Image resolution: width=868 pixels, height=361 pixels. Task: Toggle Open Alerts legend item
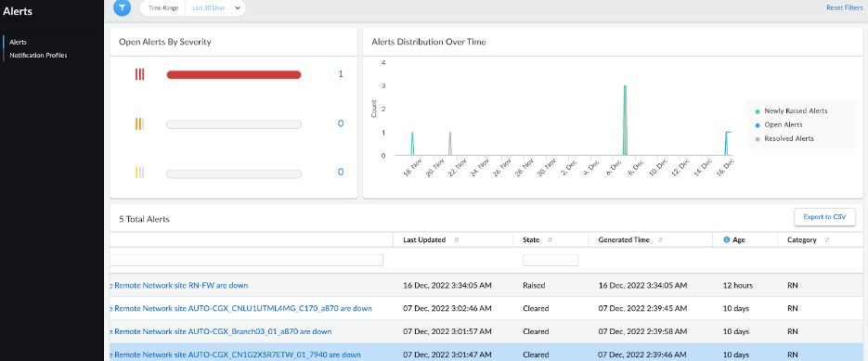[x=779, y=124]
